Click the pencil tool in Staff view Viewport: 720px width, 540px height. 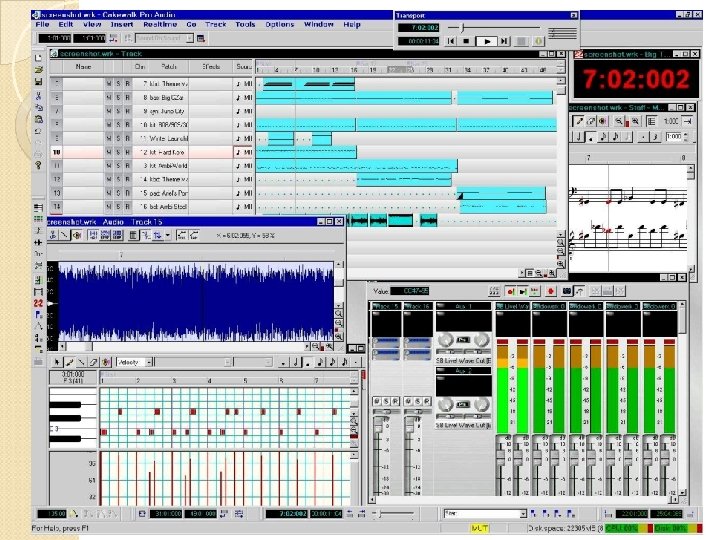[x=578, y=121]
